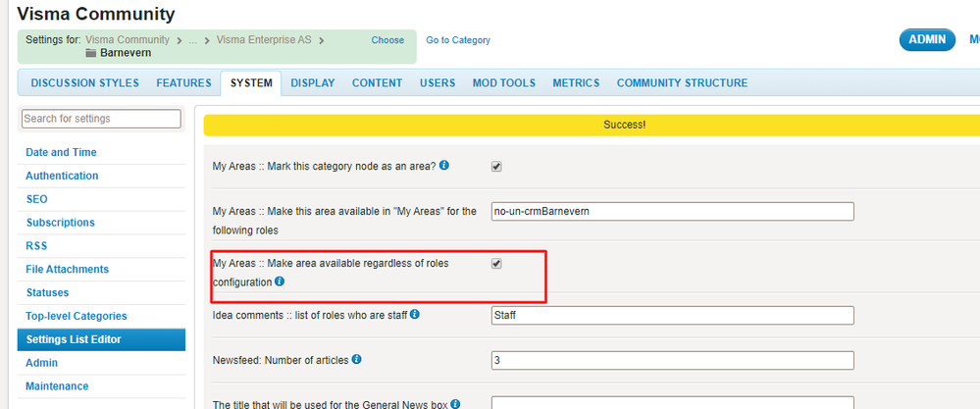Click the Barnevern folder icon
Image resolution: width=980 pixels, height=409 pixels.
pos(91,53)
